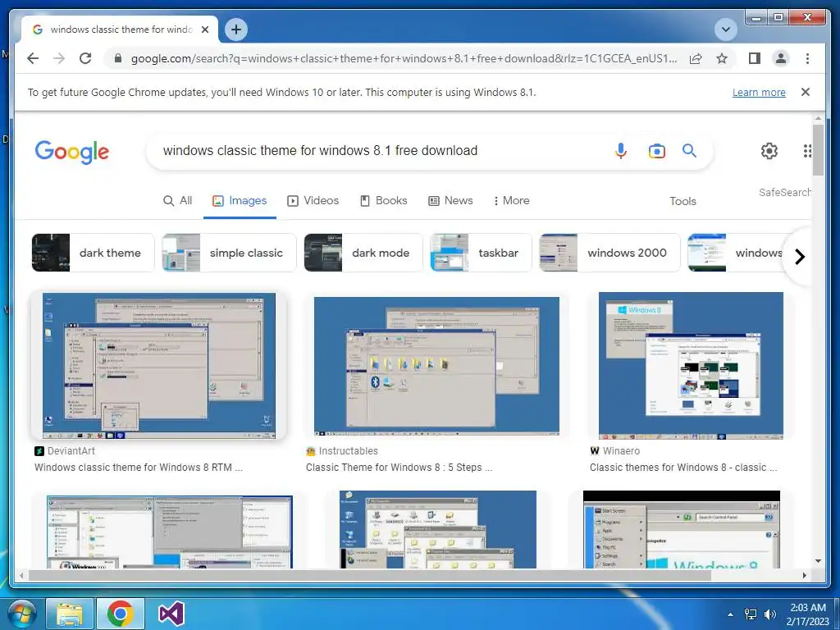Bookmark this page with the star icon

click(722, 58)
